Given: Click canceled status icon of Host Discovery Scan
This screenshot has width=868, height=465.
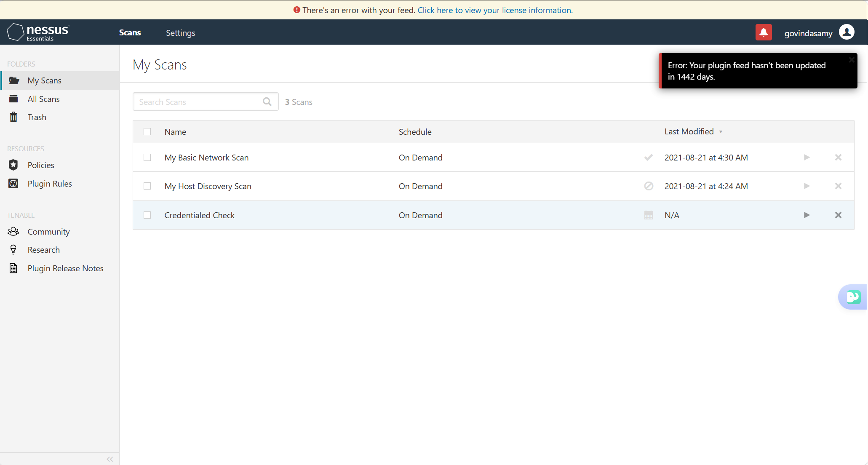Looking at the screenshot, I should pos(649,186).
